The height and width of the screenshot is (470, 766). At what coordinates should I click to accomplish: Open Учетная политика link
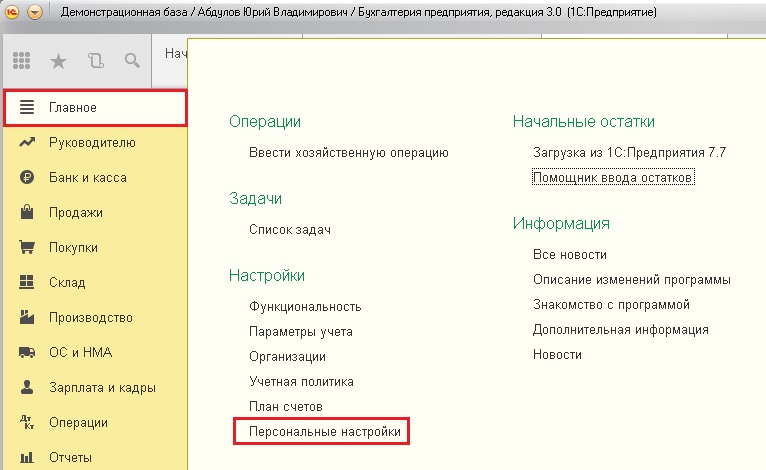pyautogui.click(x=301, y=381)
